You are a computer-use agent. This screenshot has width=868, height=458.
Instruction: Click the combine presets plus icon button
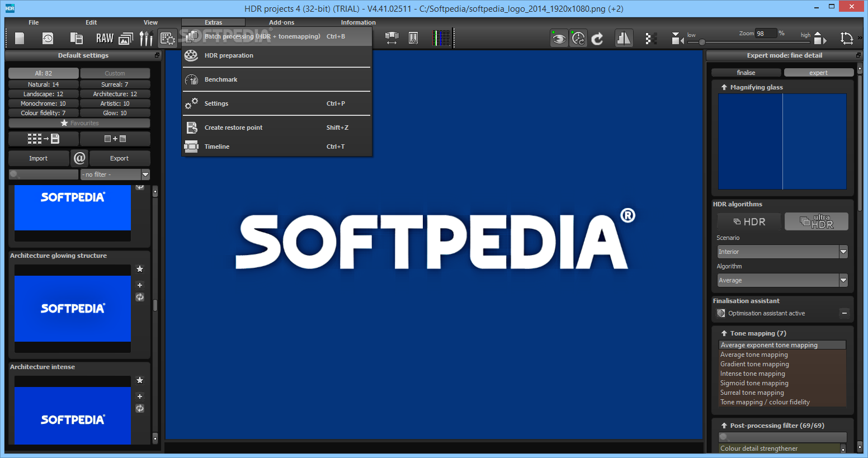115,139
